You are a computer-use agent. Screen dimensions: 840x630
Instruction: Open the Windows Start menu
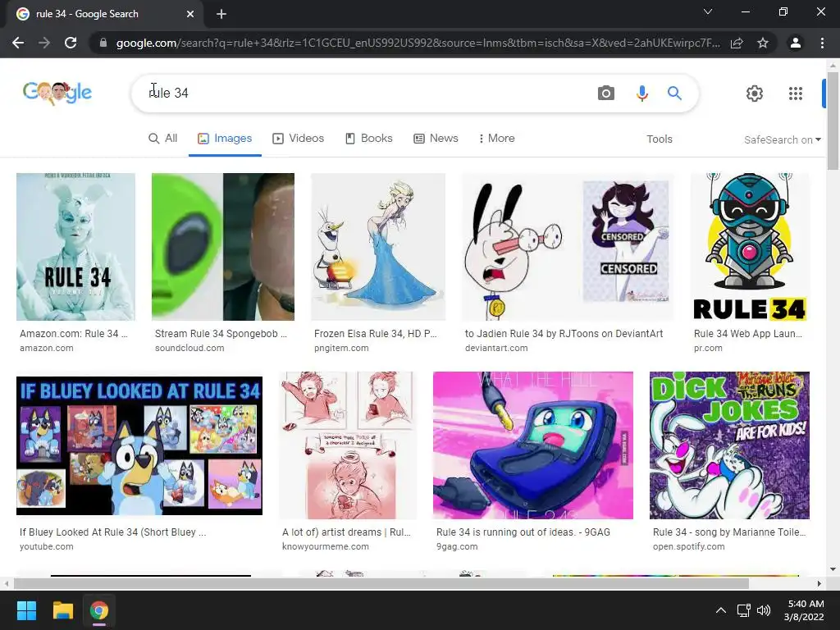(26, 610)
